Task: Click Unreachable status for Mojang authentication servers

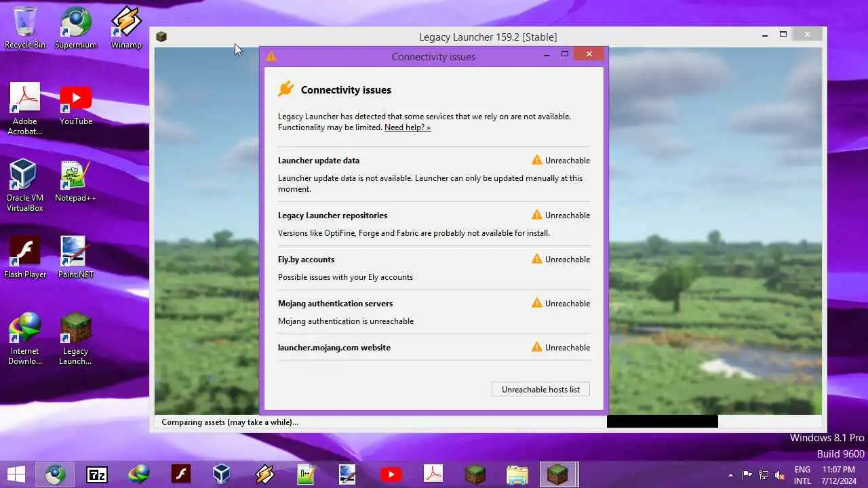Action: tap(561, 304)
